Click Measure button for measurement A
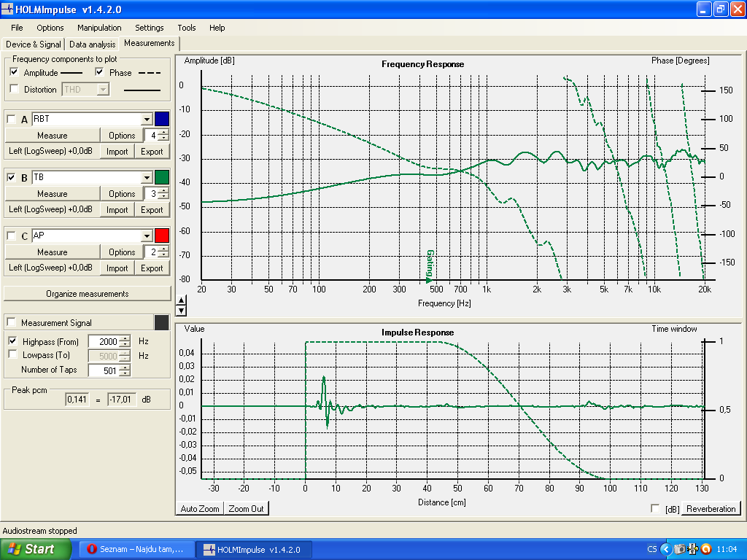The height and width of the screenshot is (560, 747). pyautogui.click(x=53, y=135)
